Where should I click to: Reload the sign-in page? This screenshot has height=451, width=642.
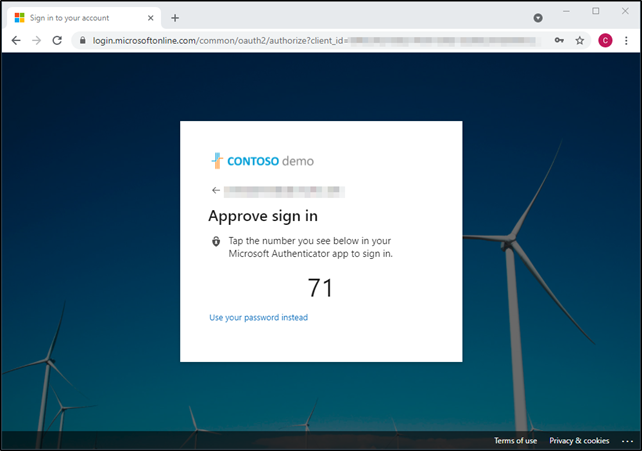57,40
